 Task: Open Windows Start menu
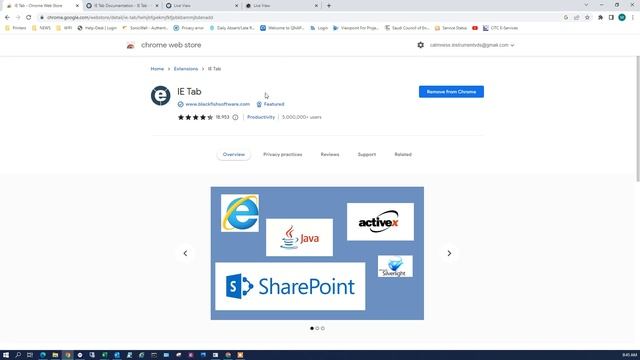6,355
